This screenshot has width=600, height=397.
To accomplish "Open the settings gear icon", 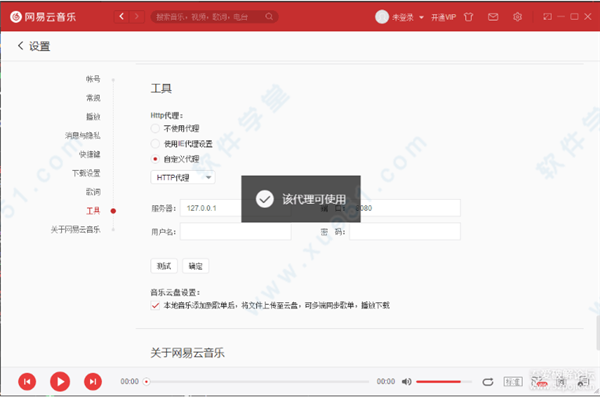I will click(517, 17).
